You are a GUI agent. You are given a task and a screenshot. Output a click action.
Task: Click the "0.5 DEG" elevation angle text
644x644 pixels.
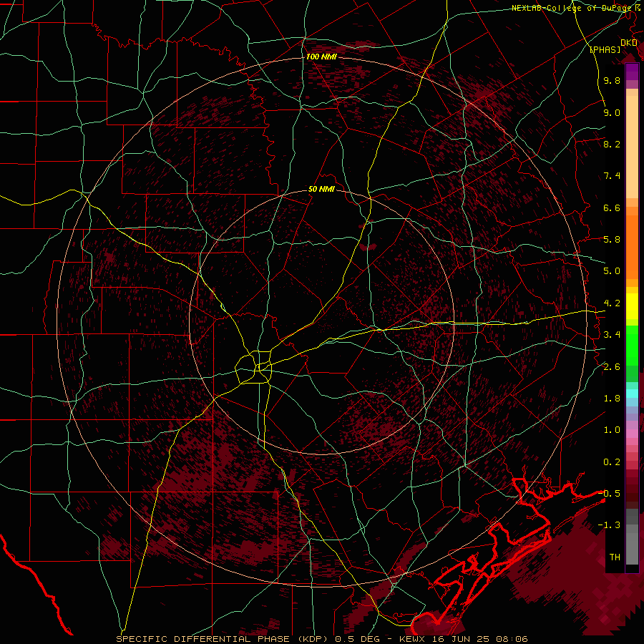coord(356,639)
